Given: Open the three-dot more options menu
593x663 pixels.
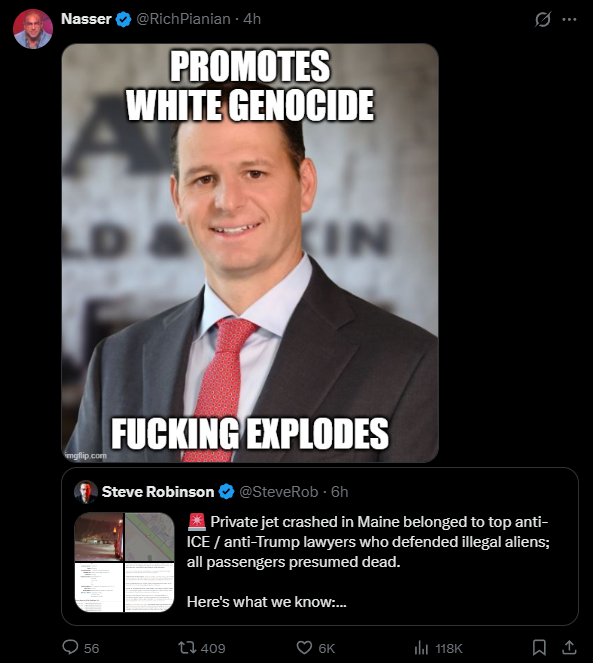Looking at the screenshot, I should 569,19.
